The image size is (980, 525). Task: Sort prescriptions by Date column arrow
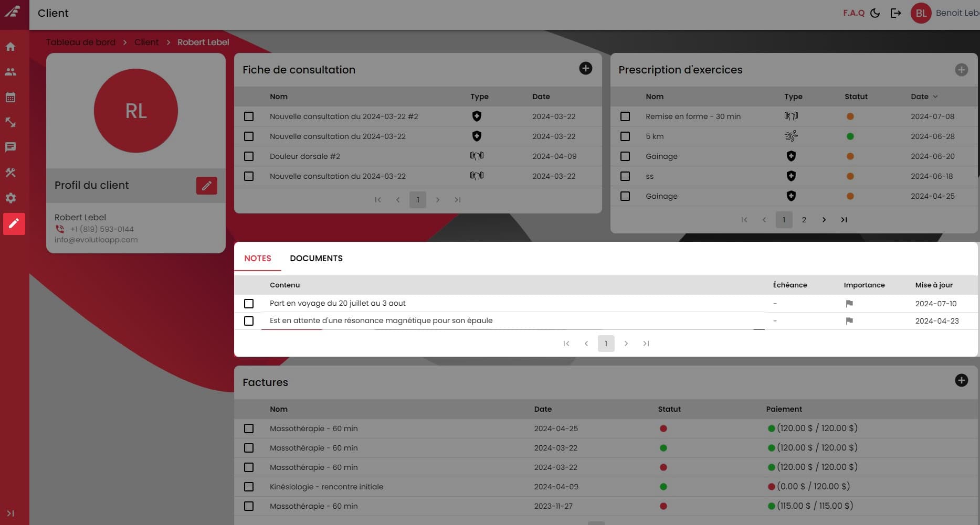coord(935,97)
